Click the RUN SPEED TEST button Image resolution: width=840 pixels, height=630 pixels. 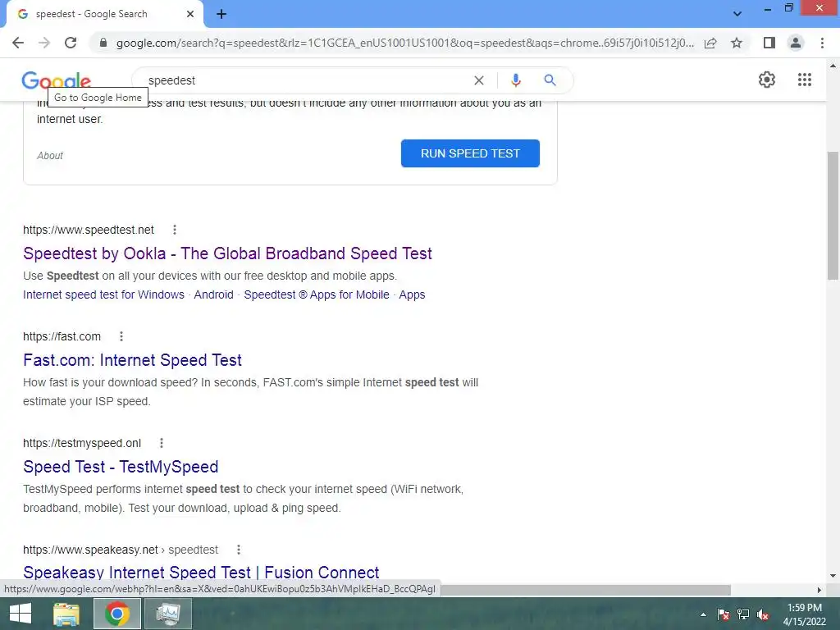470,153
